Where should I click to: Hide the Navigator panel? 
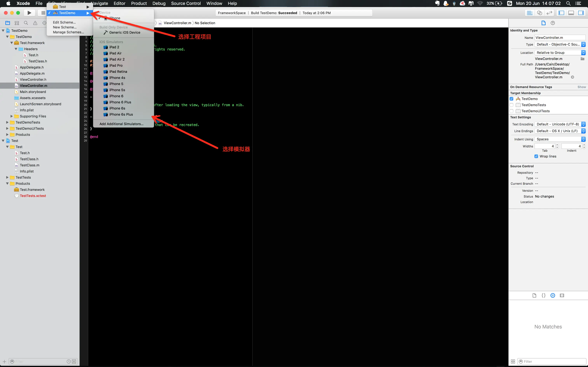(561, 13)
